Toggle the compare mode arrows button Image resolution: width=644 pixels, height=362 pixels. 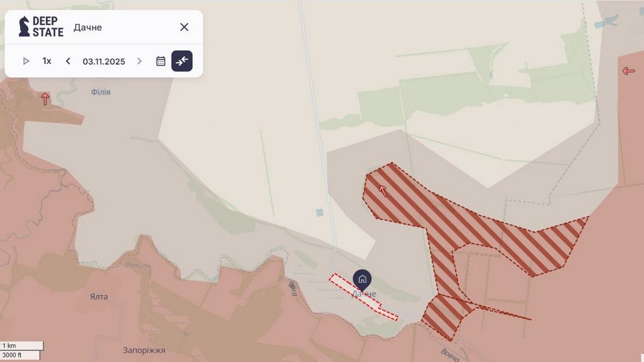[x=182, y=61]
